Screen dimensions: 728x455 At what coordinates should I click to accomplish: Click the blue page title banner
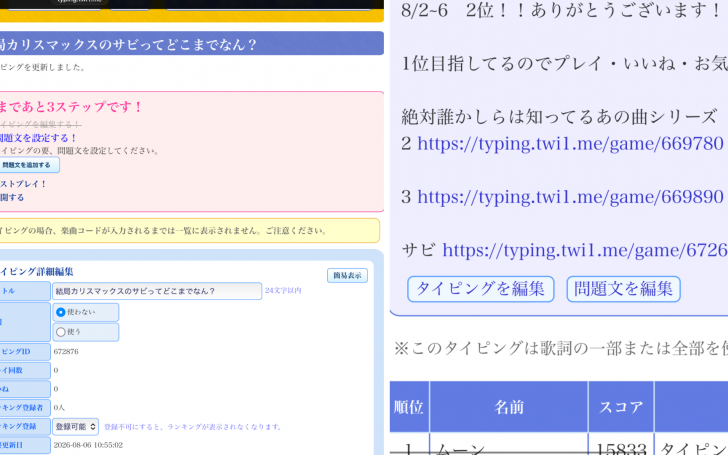click(192, 44)
